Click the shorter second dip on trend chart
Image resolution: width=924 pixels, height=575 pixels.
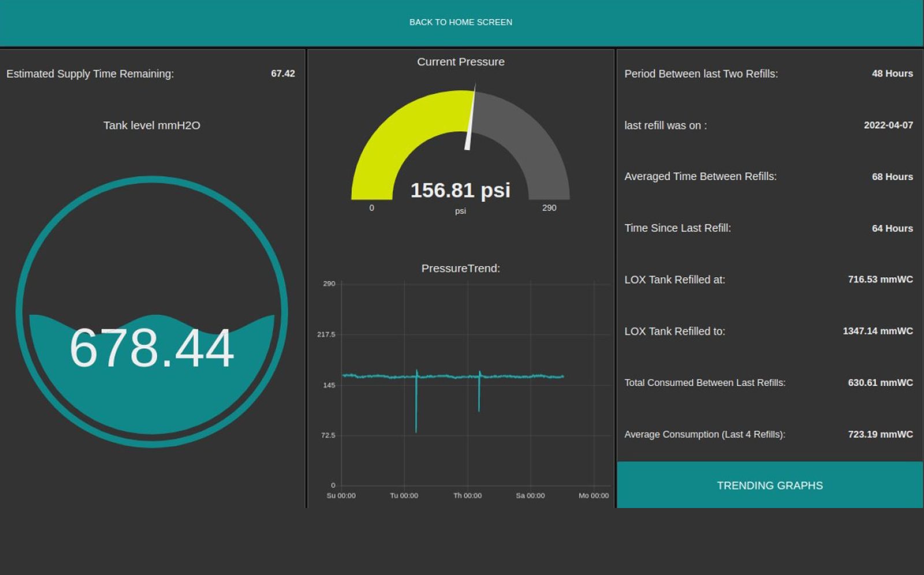coord(479,398)
